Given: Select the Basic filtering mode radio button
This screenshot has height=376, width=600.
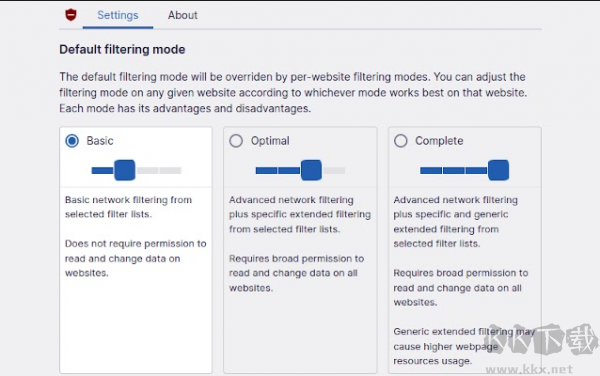Looking at the screenshot, I should 72,141.
